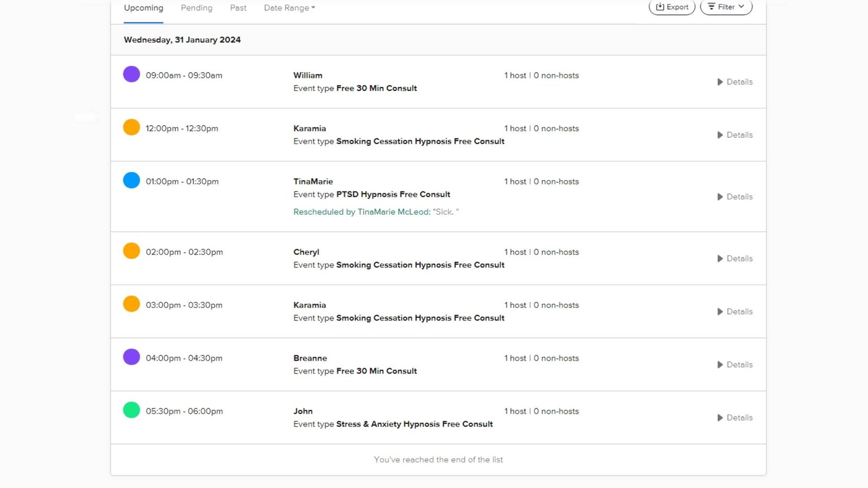Click the filter lines icon

[x=711, y=7]
